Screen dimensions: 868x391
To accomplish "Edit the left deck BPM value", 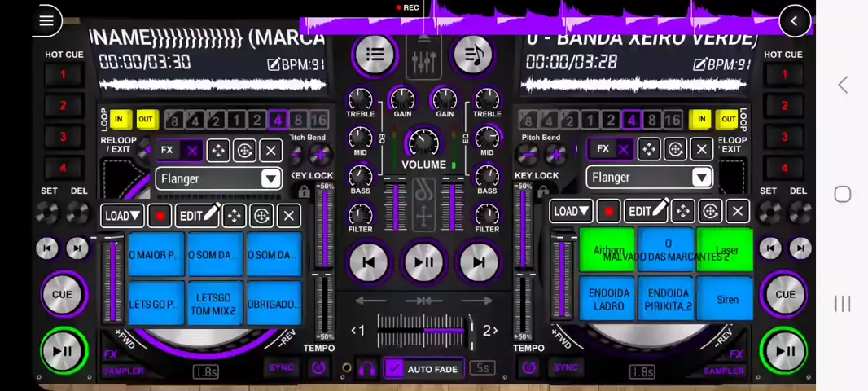I will (x=296, y=64).
